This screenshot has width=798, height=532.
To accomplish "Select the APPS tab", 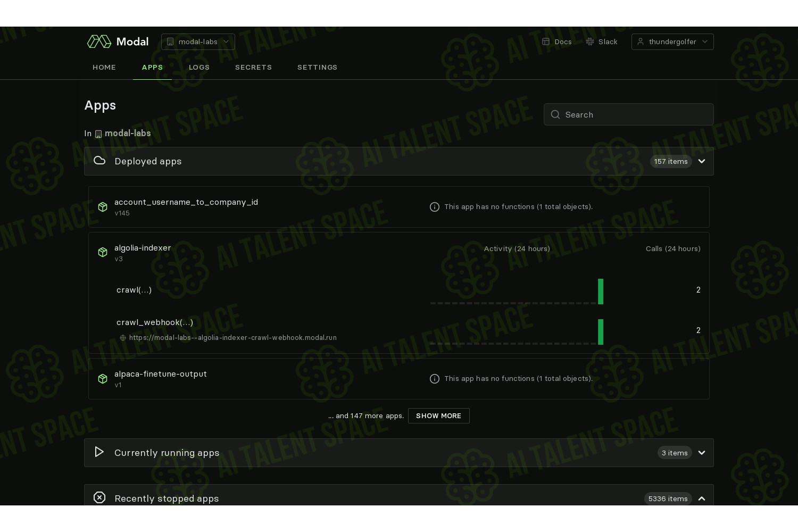I will [152, 67].
